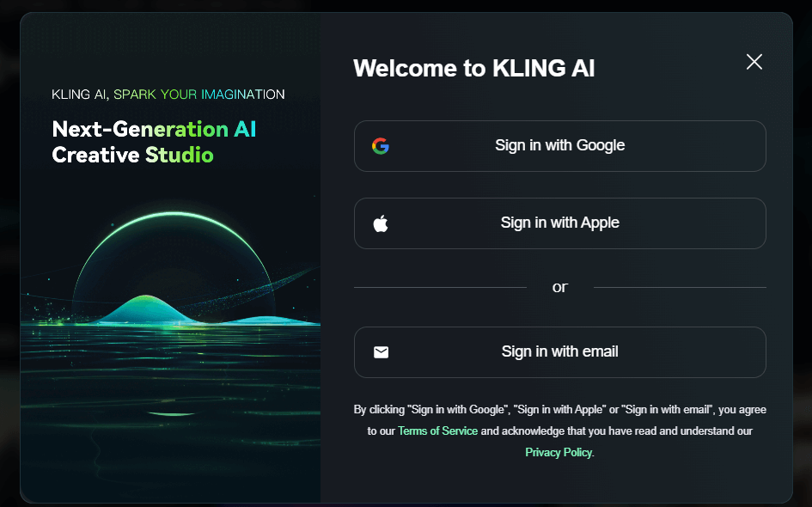Screen dimensions: 812x507
Task: Click the Google logo icon
Action: pyautogui.click(x=381, y=146)
